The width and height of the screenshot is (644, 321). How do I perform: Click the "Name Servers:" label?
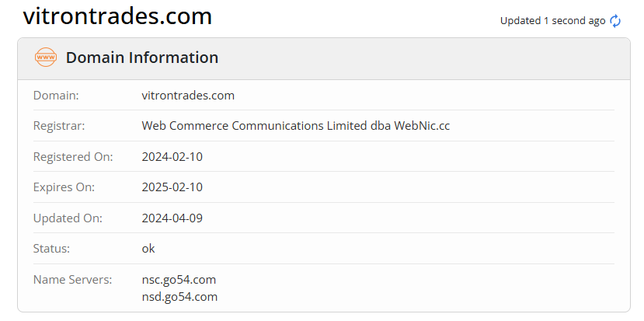pyautogui.click(x=72, y=279)
